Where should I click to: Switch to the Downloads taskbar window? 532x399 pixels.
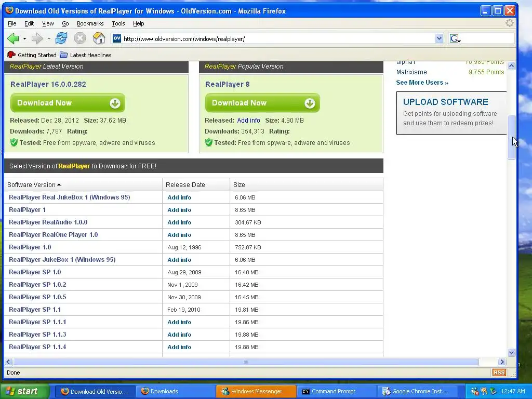tap(176, 391)
